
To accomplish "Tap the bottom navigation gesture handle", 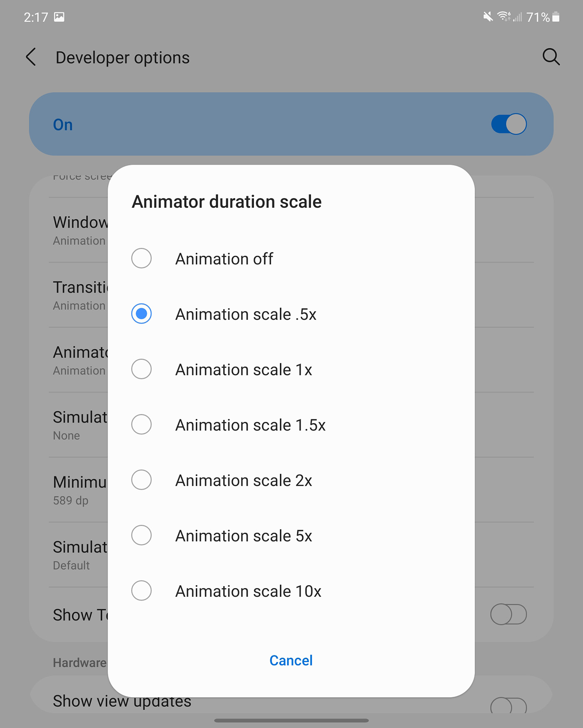I will 291,721.
